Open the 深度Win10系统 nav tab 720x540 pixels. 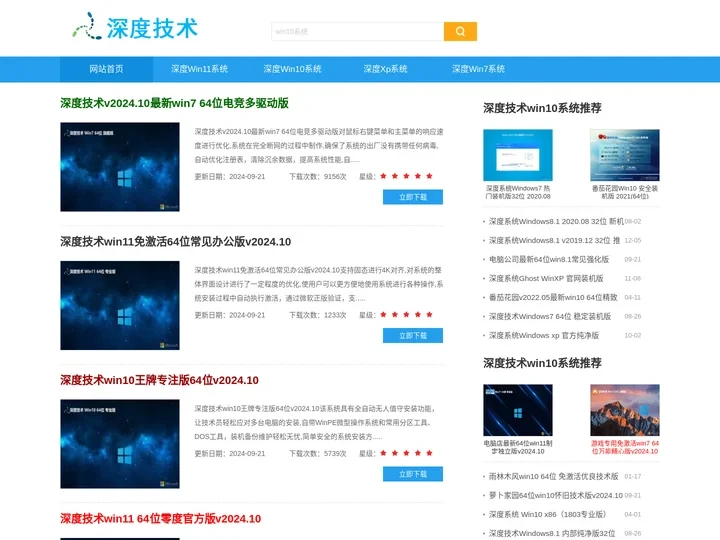click(292, 69)
